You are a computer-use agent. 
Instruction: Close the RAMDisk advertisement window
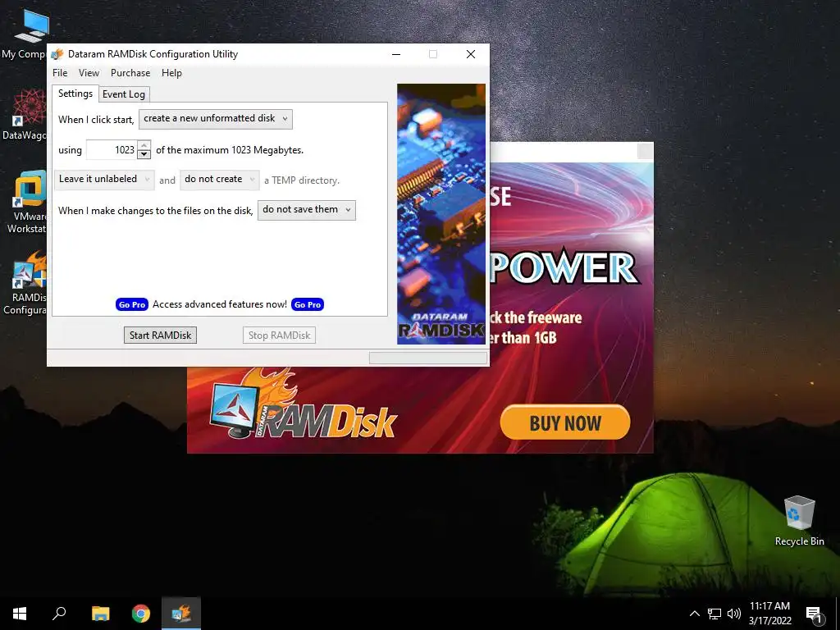[x=645, y=151]
